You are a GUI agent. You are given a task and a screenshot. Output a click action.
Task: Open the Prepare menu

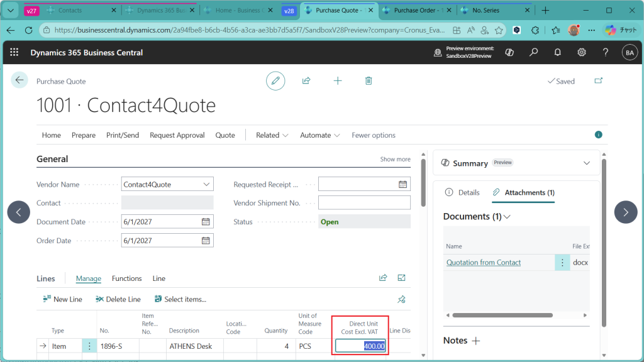tap(84, 135)
